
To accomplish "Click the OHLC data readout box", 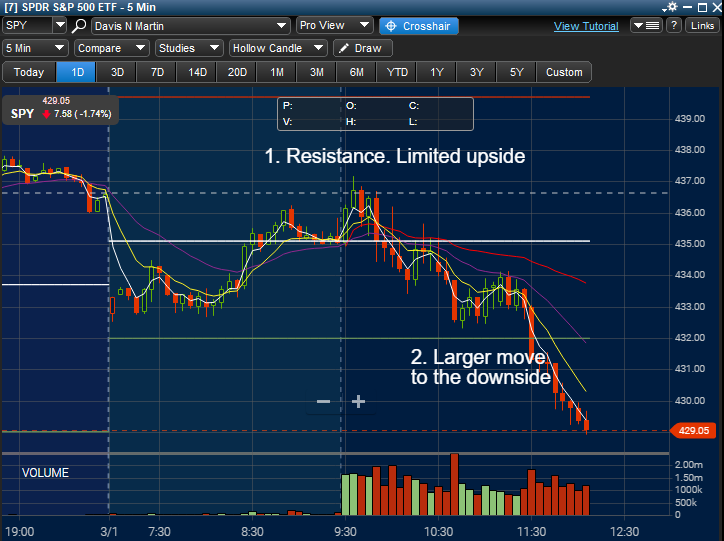I will [x=375, y=114].
